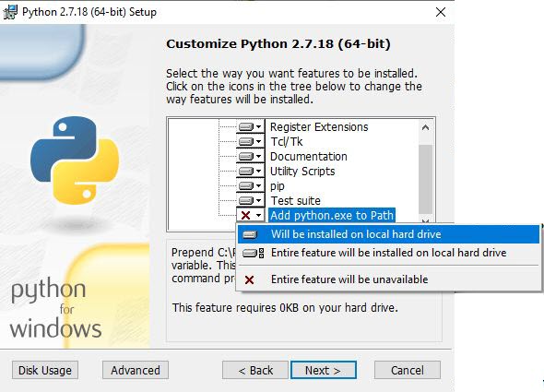
Task: Cancel the Python setup
Action: [408, 370]
